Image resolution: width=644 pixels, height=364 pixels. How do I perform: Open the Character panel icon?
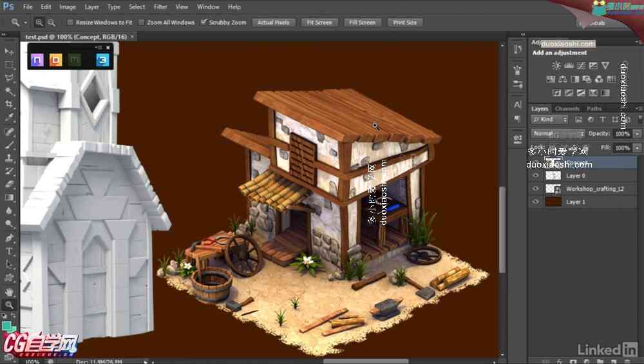(518, 105)
